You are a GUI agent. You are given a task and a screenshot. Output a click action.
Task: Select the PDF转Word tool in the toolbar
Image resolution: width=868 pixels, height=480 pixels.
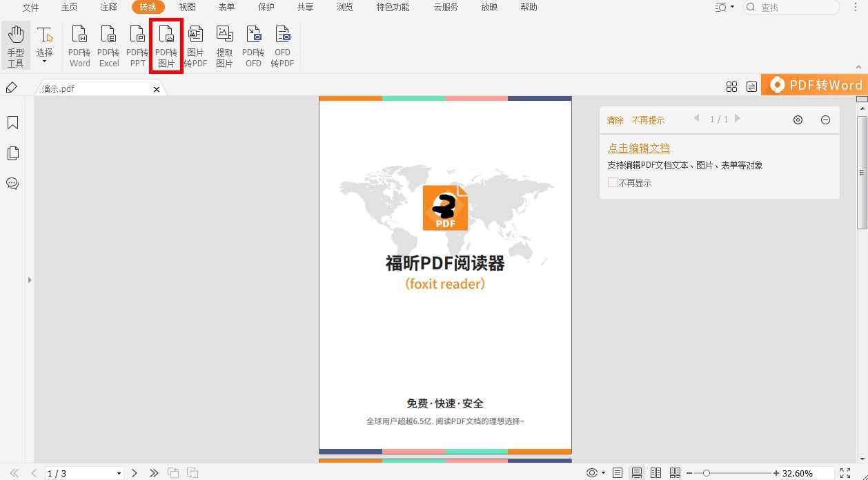point(79,44)
